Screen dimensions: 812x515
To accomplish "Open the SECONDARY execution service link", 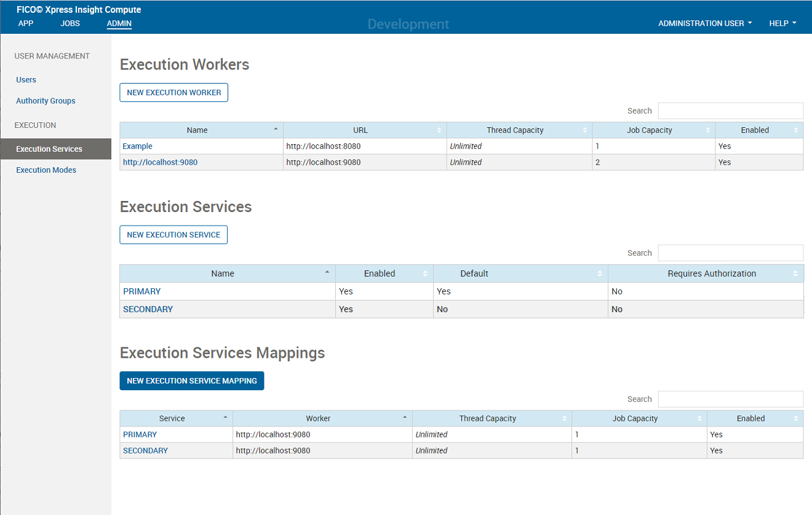I will tap(148, 309).
